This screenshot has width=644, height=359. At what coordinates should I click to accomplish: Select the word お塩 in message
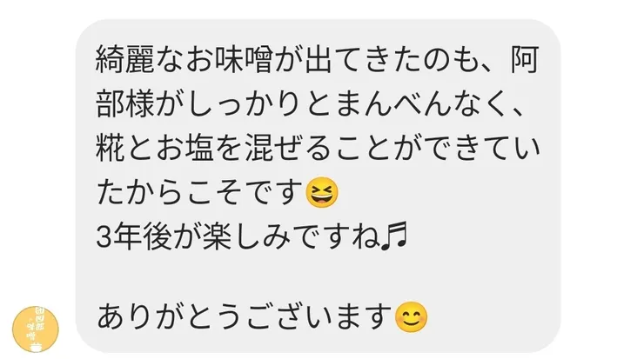184,148
